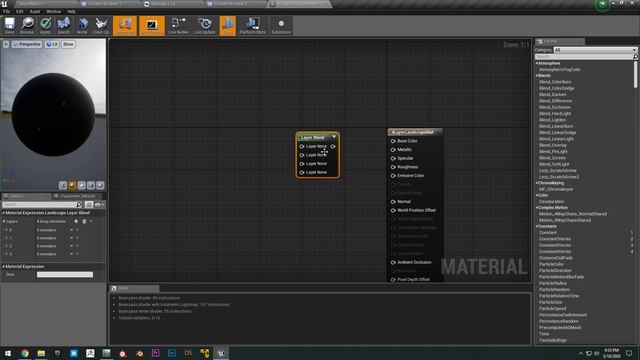Viewport: 640px width, 360px height.
Task: Switch to the Message Log tab
Action: coord(162,4)
